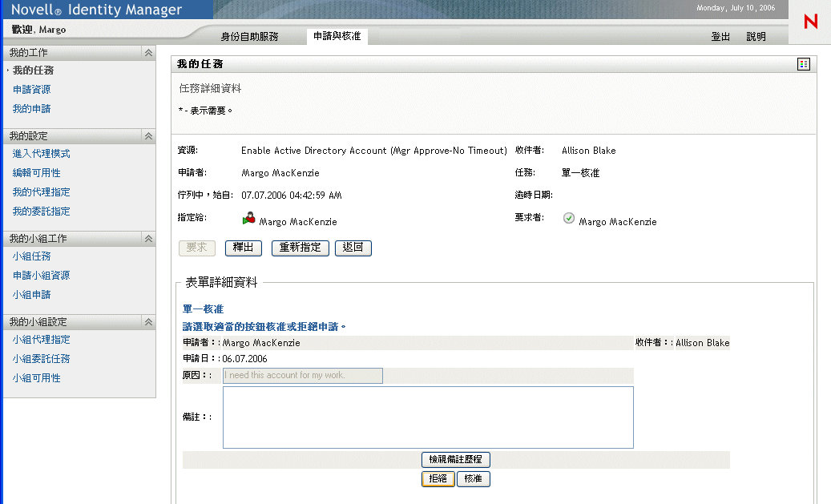Open the 說明 help link

(x=756, y=37)
